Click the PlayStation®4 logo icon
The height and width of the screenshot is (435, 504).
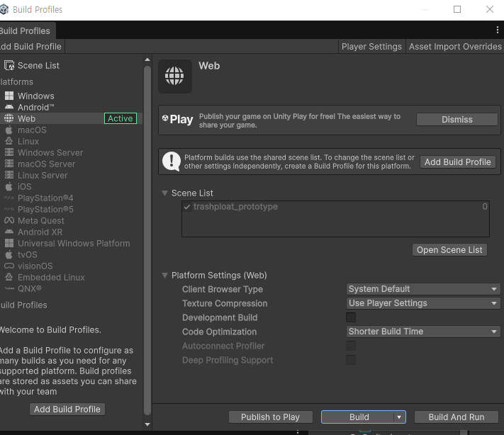pos(9,198)
